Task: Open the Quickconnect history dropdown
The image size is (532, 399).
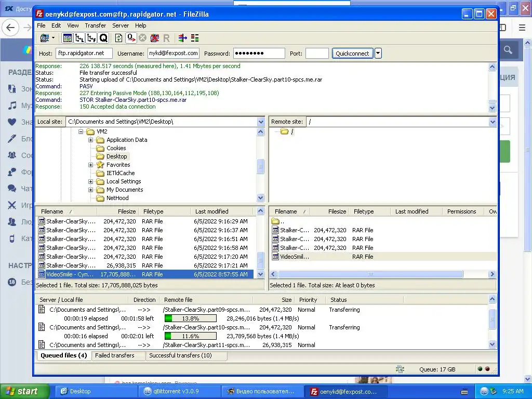Action: [x=378, y=54]
